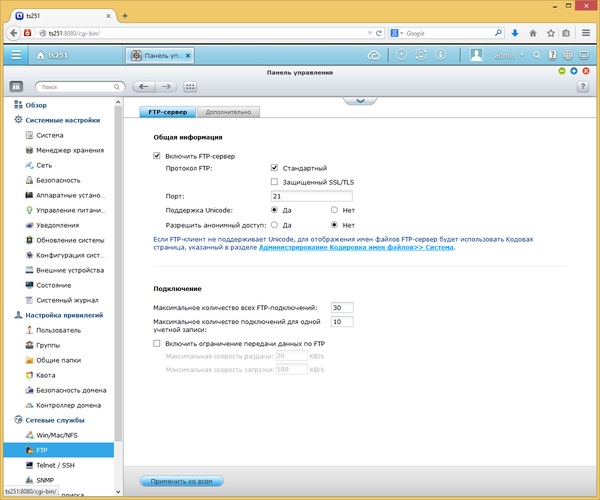Open browser hamburger menu
The image size is (600, 500).
[586, 33]
